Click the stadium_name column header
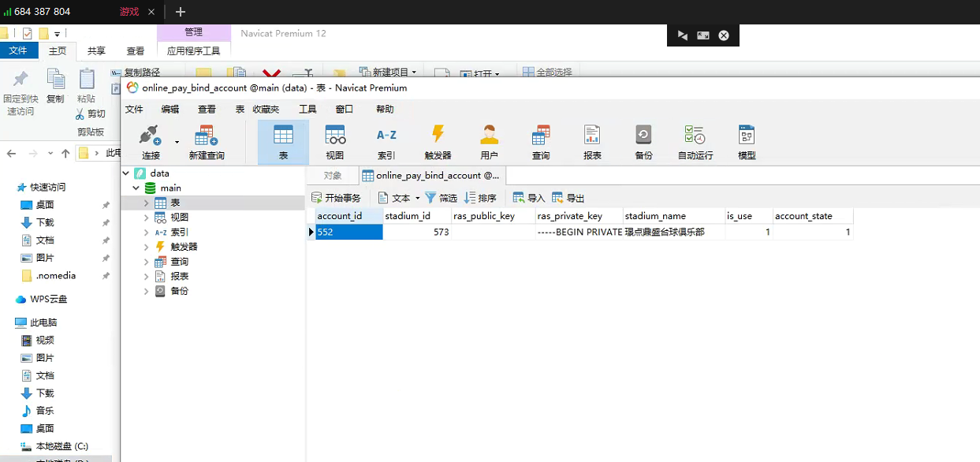The image size is (980, 462). (x=674, y=216)
